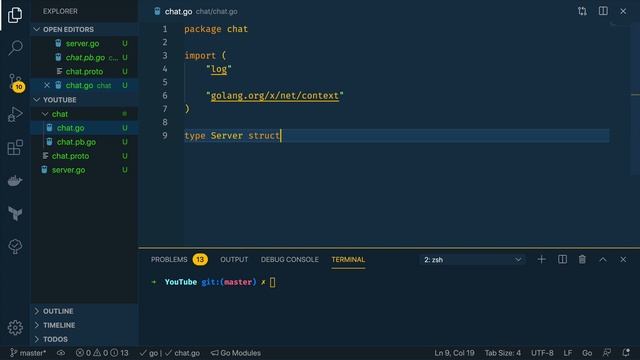Open the Terraform view in activity bar
The width and height of the screenshot is (640, 360).
pyautogui.click(x=15, y=213)
